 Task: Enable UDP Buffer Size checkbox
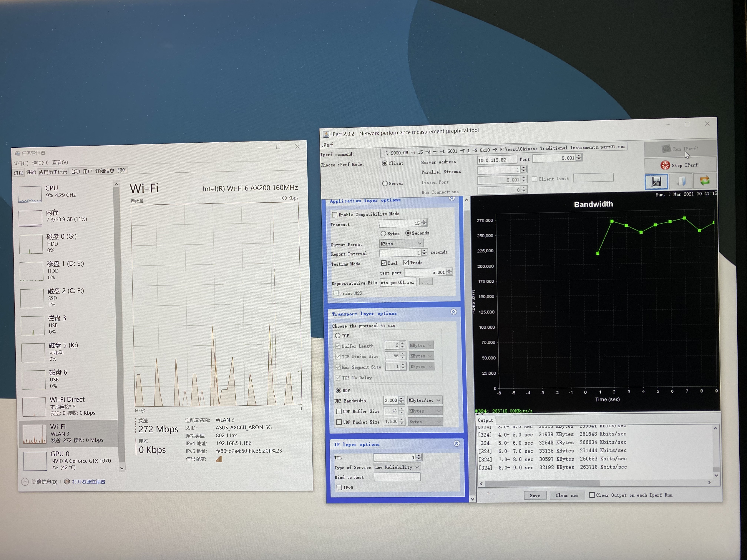pyautogui.click(x=339, y=411)
